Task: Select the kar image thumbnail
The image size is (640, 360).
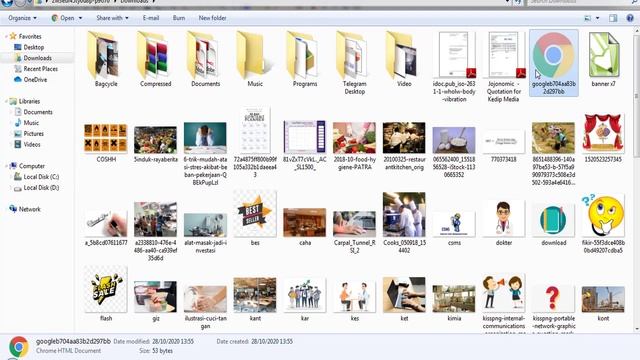Action: 304,295
